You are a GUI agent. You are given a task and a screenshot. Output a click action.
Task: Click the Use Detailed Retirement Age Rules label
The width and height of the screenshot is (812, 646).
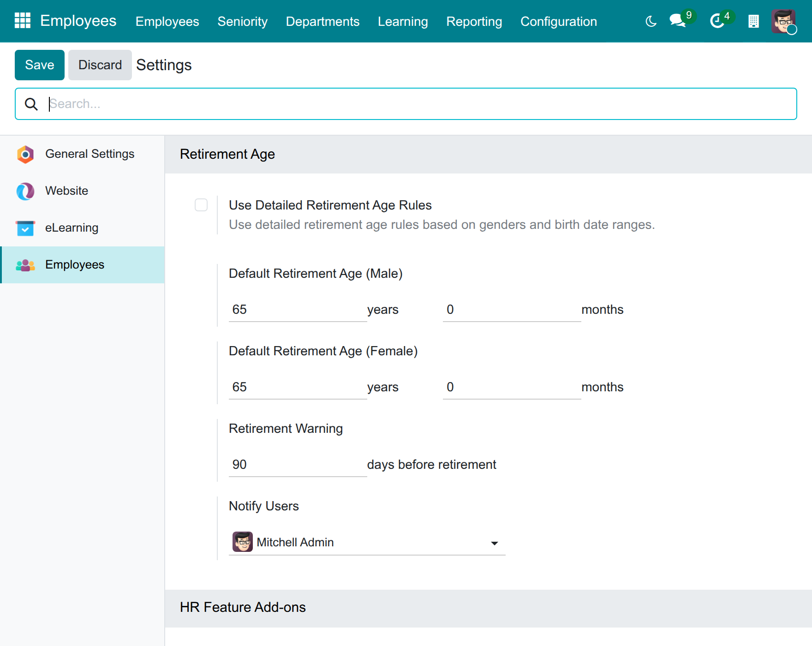330,205
